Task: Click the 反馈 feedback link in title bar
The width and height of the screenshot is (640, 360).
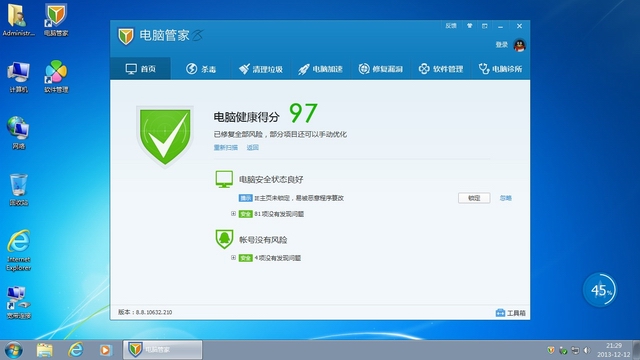Action: [451, 26]
